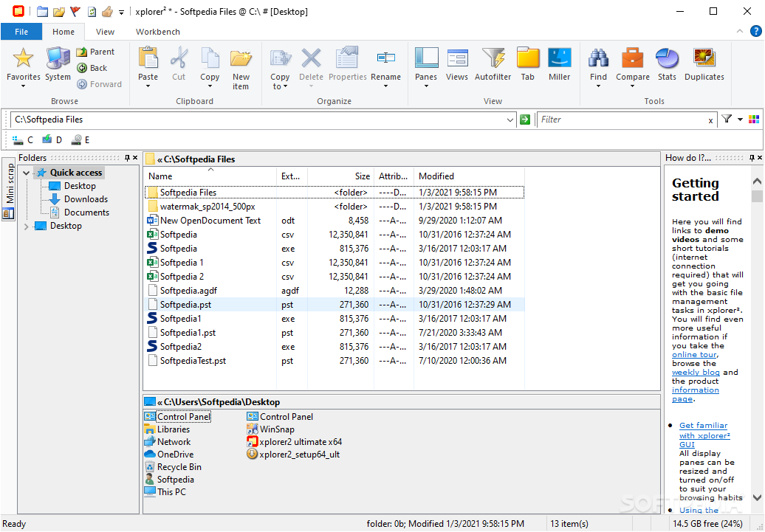Click the Rename icon
Screen dimensions: 765x532
click(x=386, y=58)
